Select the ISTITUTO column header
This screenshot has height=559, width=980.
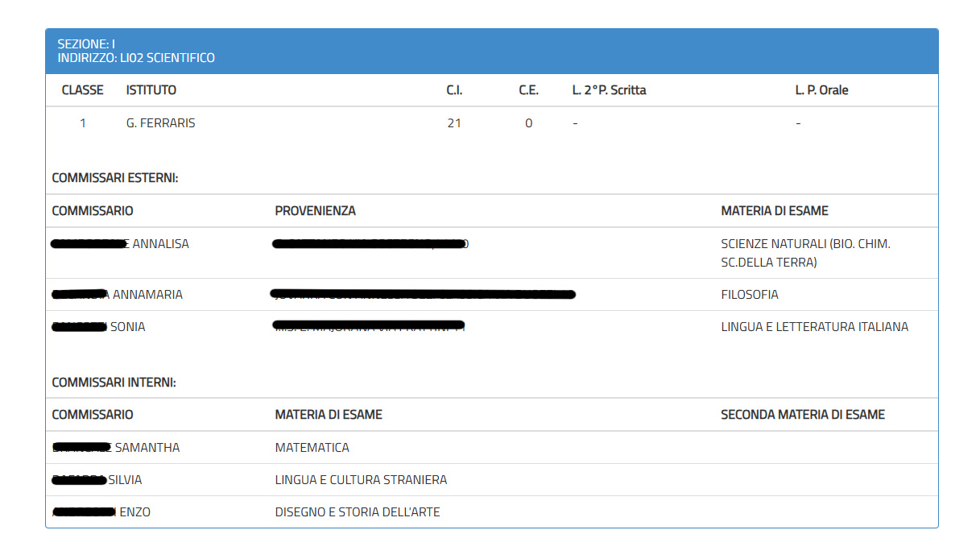pyautogui.click(x=151, y=90)
